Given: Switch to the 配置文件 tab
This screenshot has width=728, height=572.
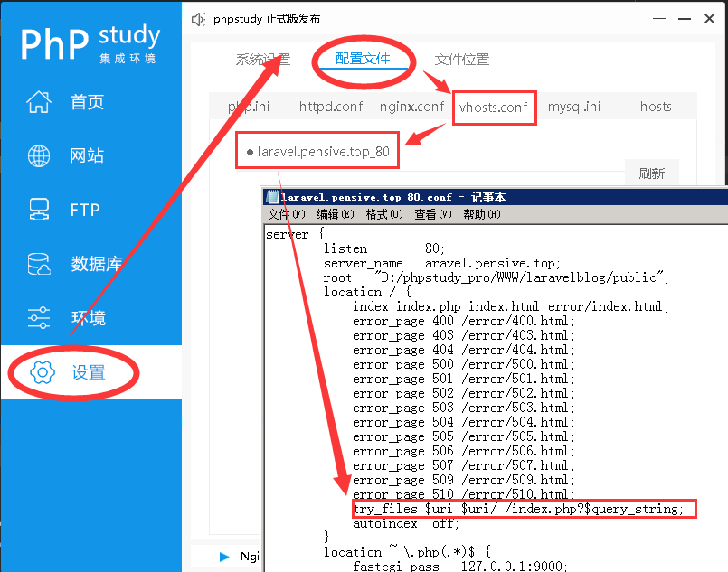Looking at the screenshot, I should [x=363, y=59].
